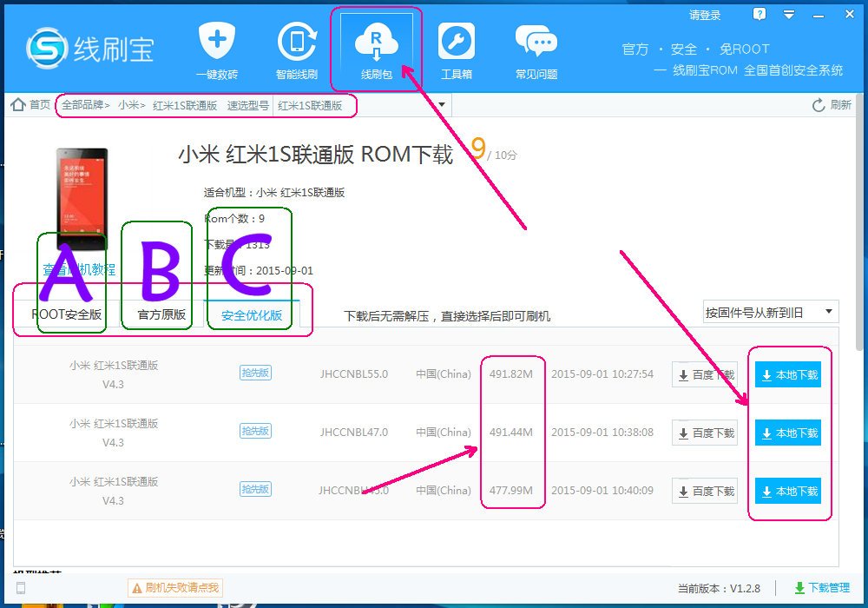The height and width of the screenshot is (608, 868).
Task: Open 工具箱 toolbox
Action: pyautogui.click(x=457, y=51)
